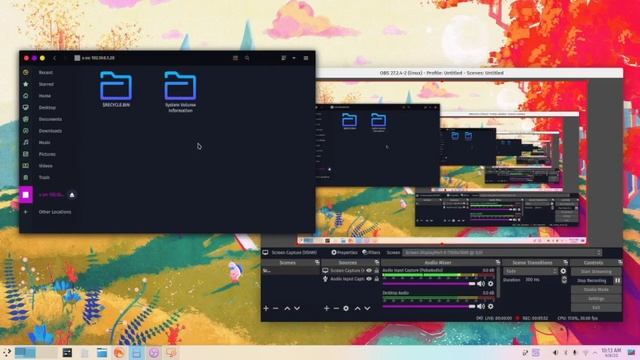This screenshot has width=640, height=360.
Task: Hide the Screen Capture source with eye icon
Action: click(369, 271)
